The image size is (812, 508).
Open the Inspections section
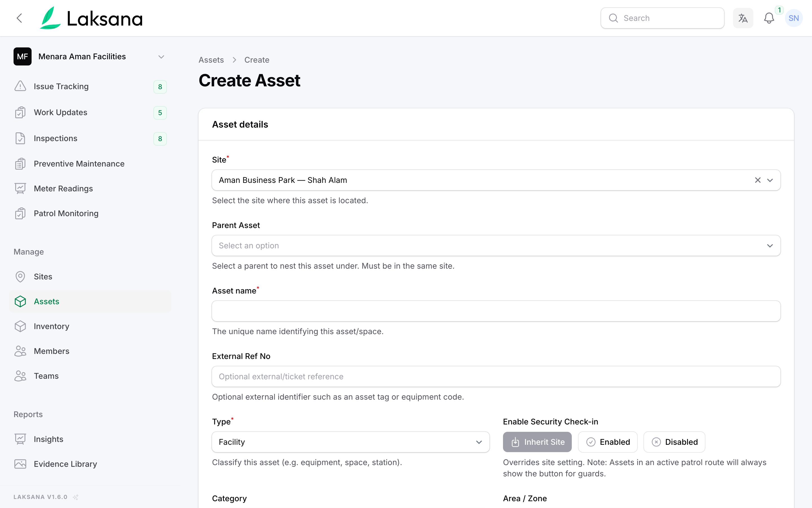pyautogui.click(x=90, y=138)
